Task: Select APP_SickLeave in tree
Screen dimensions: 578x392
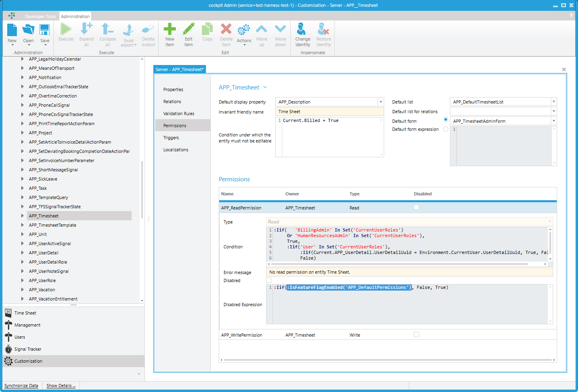Action: point(43,179)
